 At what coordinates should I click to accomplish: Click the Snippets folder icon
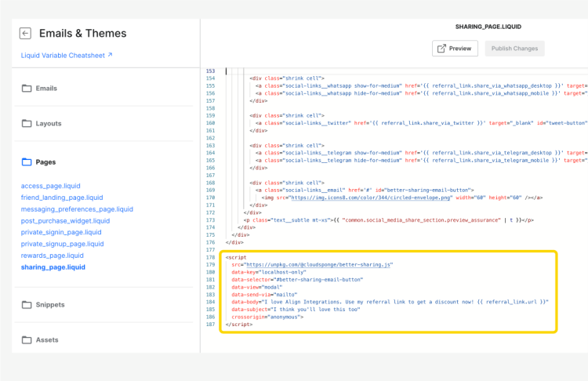pos(27,304)
